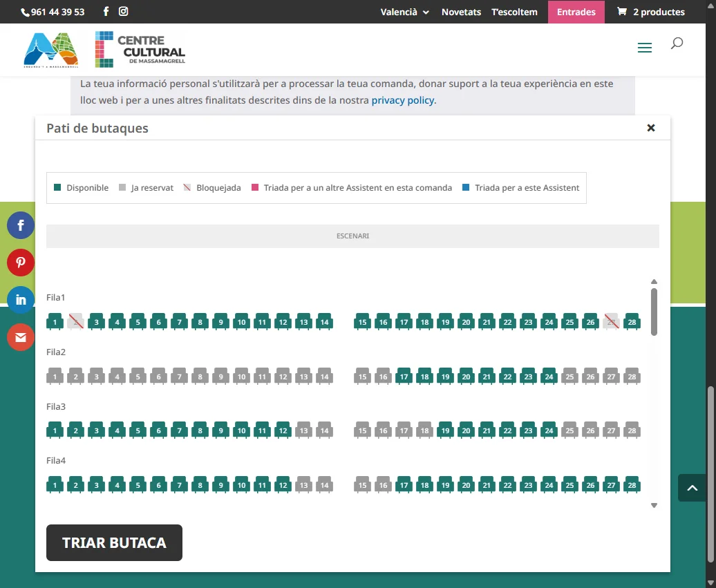Viewport: 716px width, 588px height.
Task: Go to Novetats menu item
Action: click(461, 12)
